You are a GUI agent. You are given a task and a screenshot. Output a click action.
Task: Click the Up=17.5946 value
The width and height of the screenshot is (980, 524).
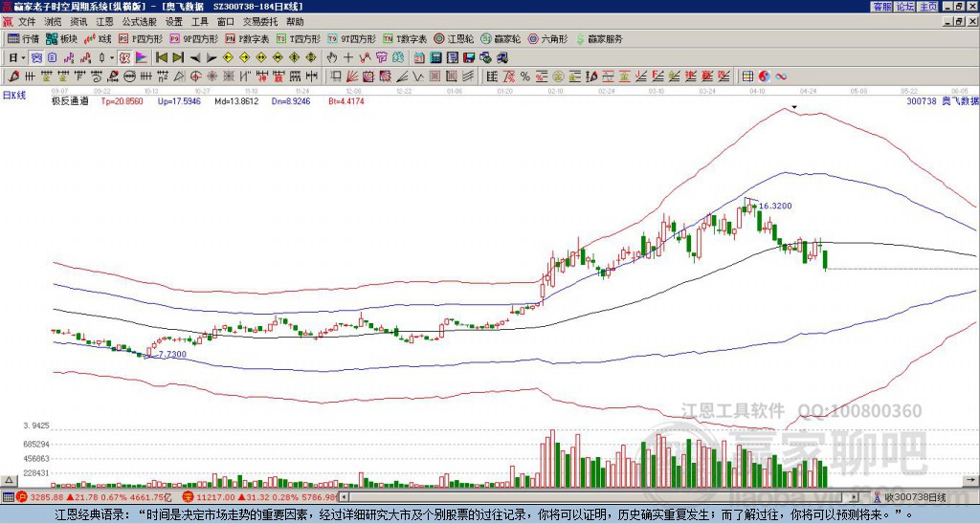click(179, 100)
